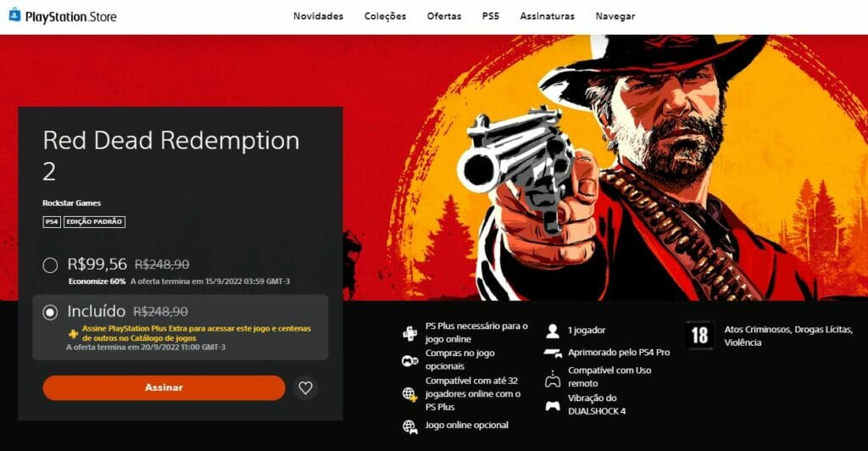Select the R$99,56 purchase option
Image resolution: width=868 pixels, height=451 pixels.
[x=50, y=265]
